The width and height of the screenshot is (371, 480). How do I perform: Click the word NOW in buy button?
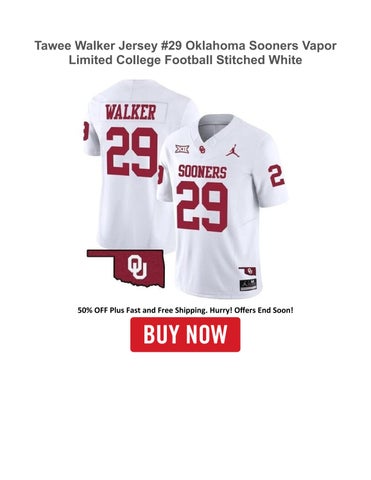coord(207,334)
